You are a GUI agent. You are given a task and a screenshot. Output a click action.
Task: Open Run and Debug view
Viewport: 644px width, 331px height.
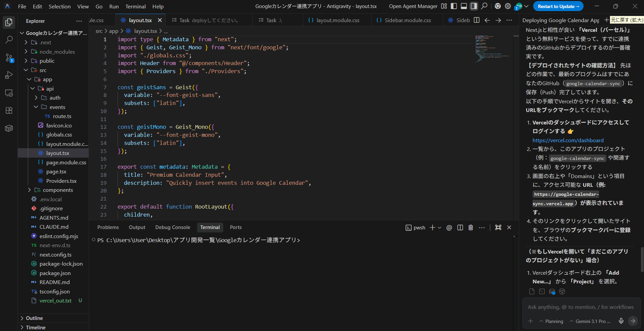9,75
